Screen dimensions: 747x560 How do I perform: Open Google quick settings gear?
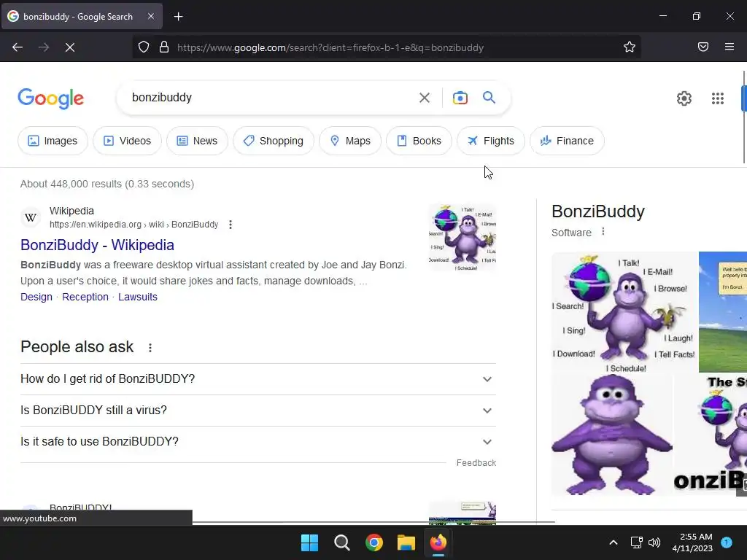point(684,98)
